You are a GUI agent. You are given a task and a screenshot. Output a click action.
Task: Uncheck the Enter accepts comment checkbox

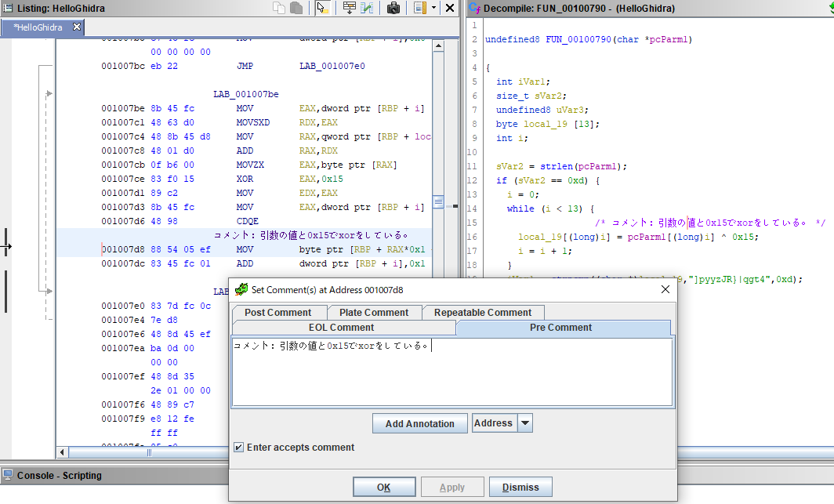click(x=238, y=448)
